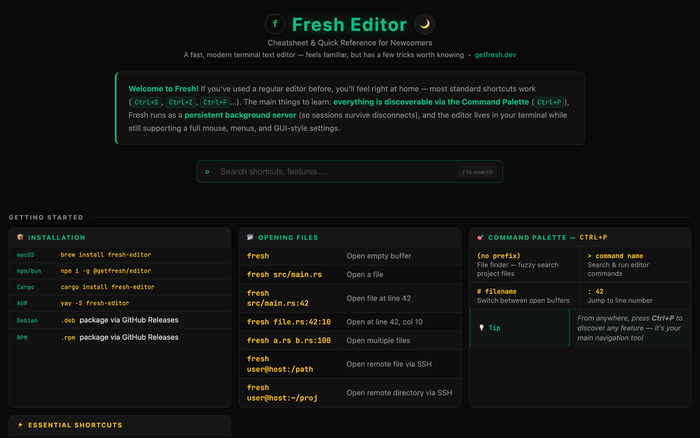Click the Installation package box icon
This screenshot has width=700, height=438.
point(20,237)
